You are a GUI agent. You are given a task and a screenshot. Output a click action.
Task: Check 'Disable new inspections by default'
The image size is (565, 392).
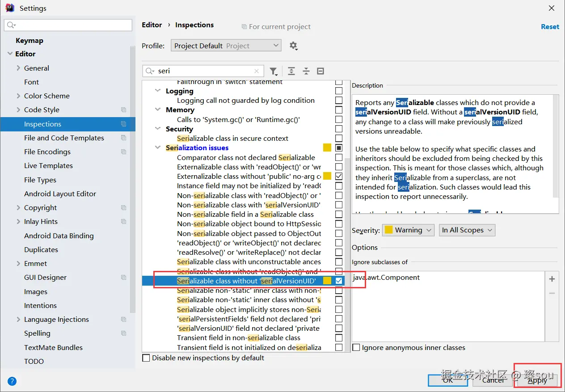coord(146,358)
